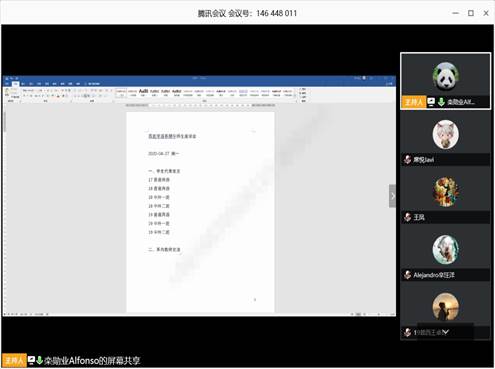Click the screen-share icon in host tile
Image resolution: width=495 pixels, height=369 pixels.
(x=431, y=102)
